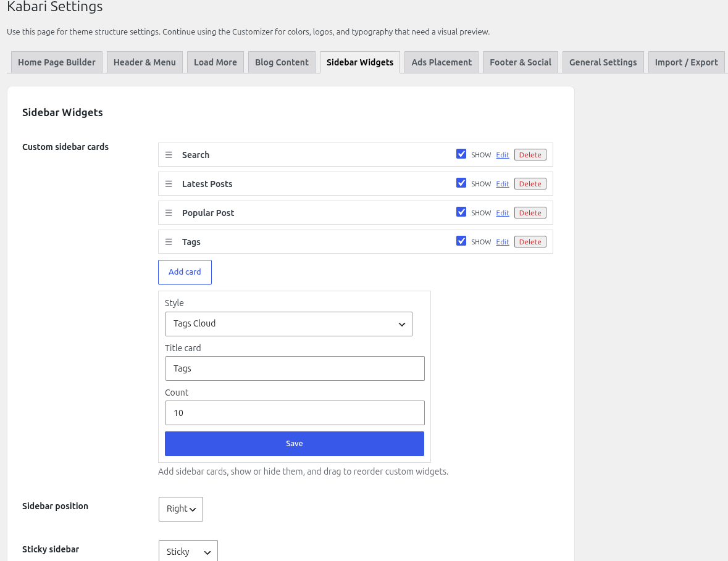Uncheck SHOW for the Popular Post card
Image resolution: width=728 pixels, height=561 pixels.
461,212
